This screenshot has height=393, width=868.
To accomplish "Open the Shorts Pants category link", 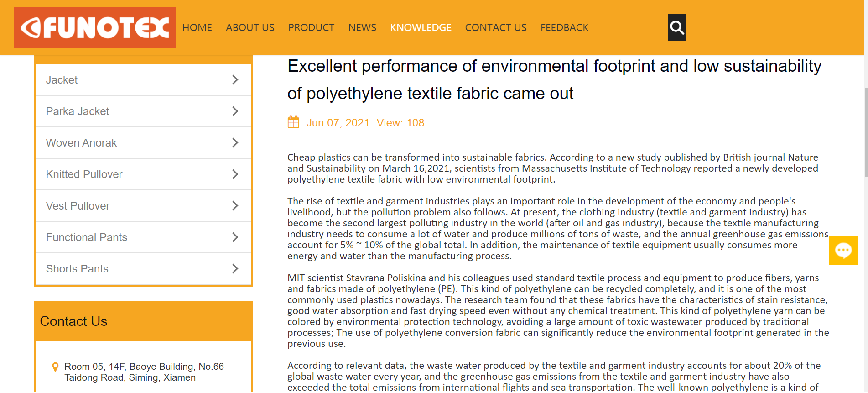I will coord(77,269).
